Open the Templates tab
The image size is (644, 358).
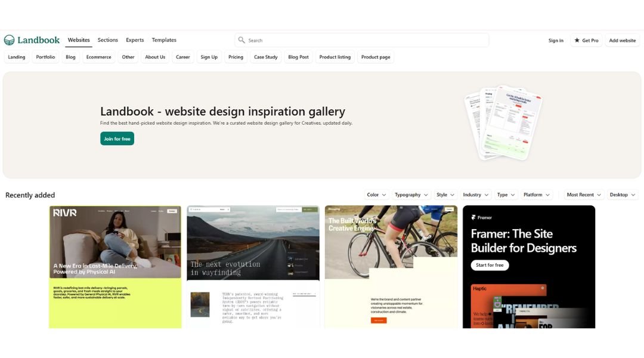point(164,40)
